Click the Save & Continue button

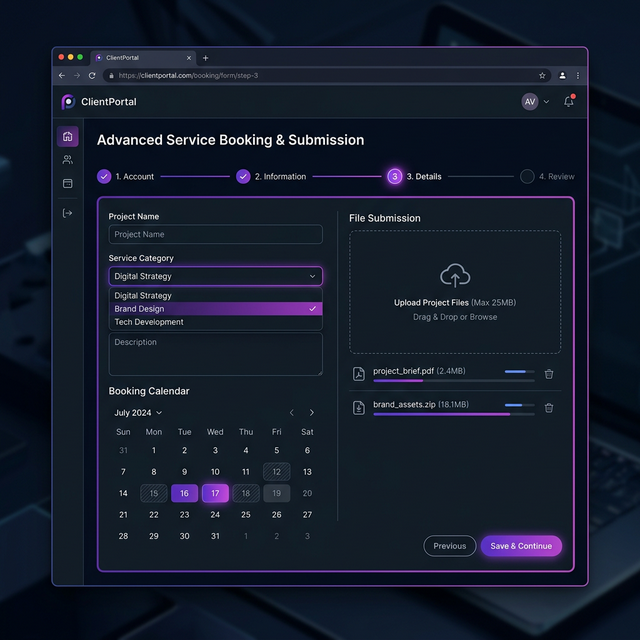521,546
